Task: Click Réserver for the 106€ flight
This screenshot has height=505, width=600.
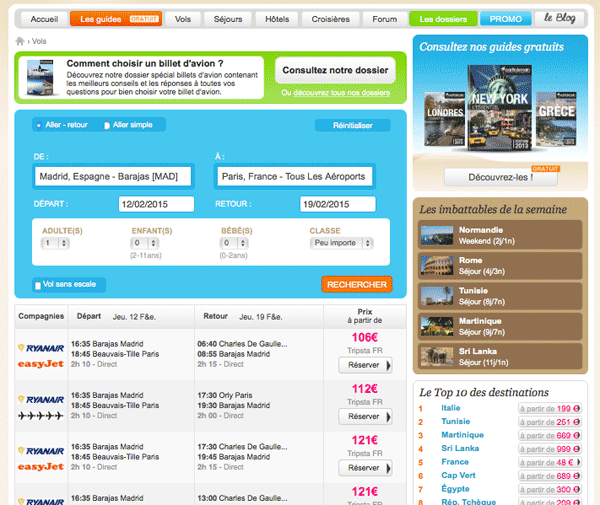Action: pos(365,365)
